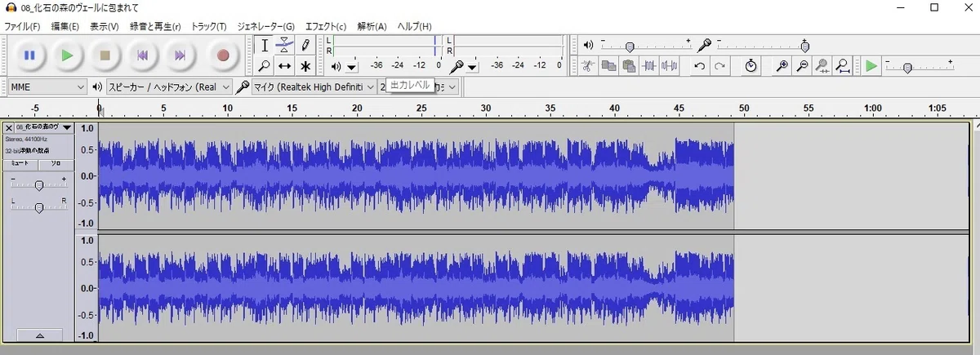Open the ヘルプ(H) menu
The width and height of the screenshot is (980, 355).
[414, 26]
